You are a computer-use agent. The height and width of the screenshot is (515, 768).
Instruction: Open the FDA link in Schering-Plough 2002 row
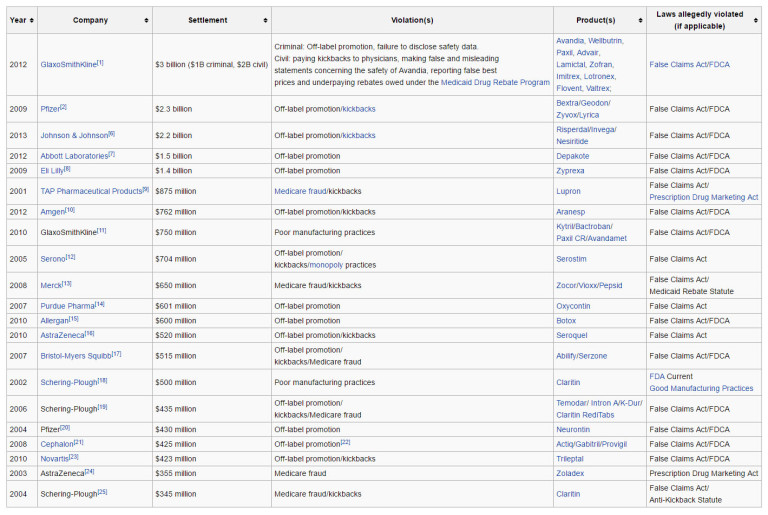click(x=657, y=376)
